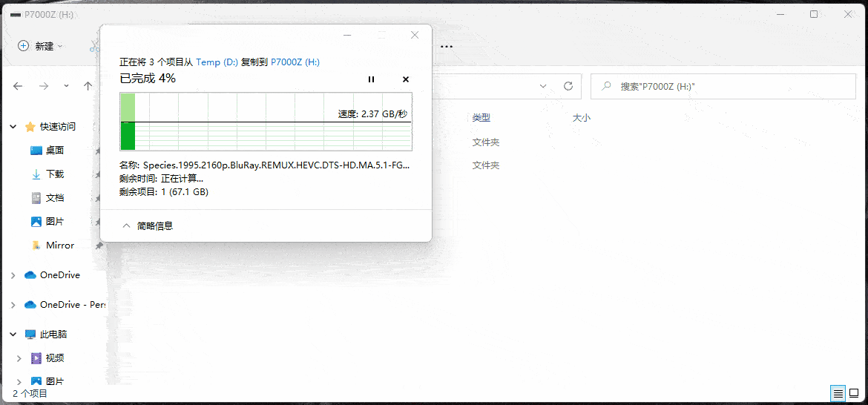Click the drive icon in title bar
This screenshot has width=868, height=405.
coord(16,14)
